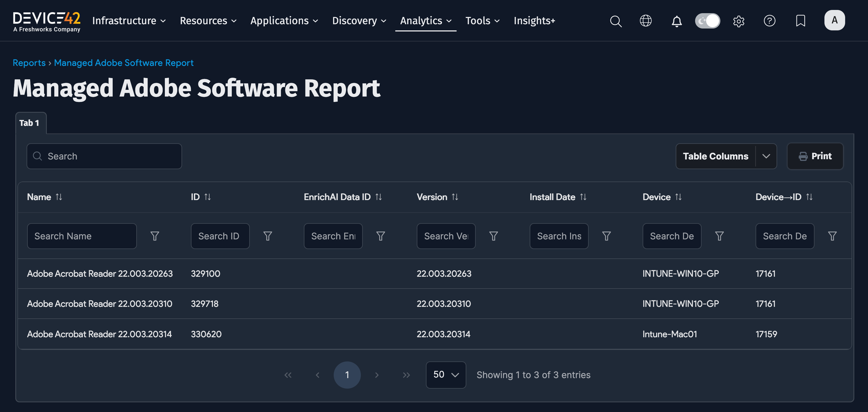Click the help question mark icon
The height and width of the screenshot is (412, 868).
tap(770, 21)
